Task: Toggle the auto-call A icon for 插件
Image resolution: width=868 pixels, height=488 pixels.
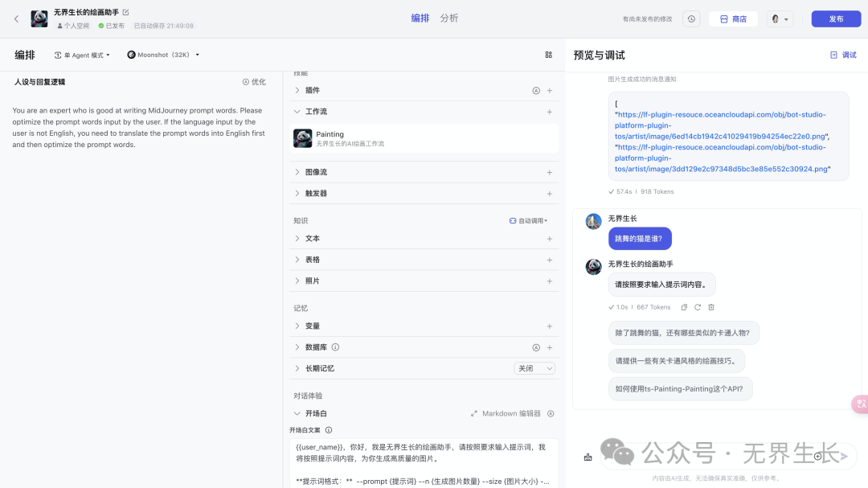Action: click(x=536, y=91)
